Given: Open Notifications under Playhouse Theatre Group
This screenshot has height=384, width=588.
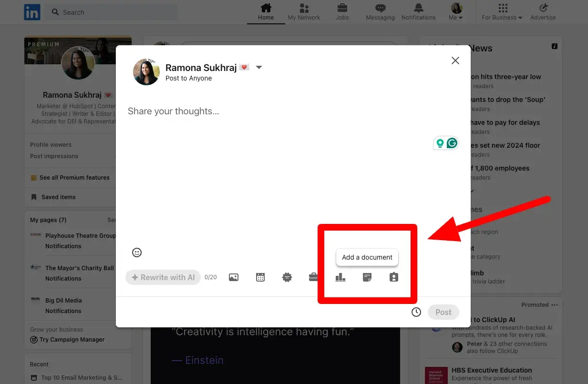Looking at the screenshot, I should (x=63, y=246).
